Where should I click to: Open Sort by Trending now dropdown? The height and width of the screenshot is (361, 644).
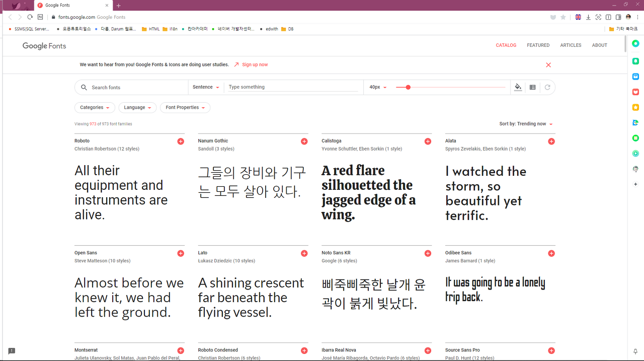[526, 124]
